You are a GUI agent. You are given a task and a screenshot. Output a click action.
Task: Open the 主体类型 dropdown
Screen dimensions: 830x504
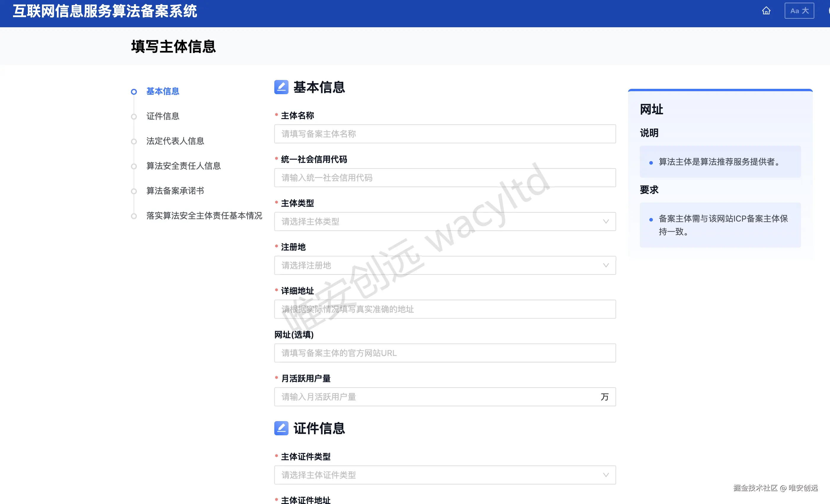pos(445,221)
